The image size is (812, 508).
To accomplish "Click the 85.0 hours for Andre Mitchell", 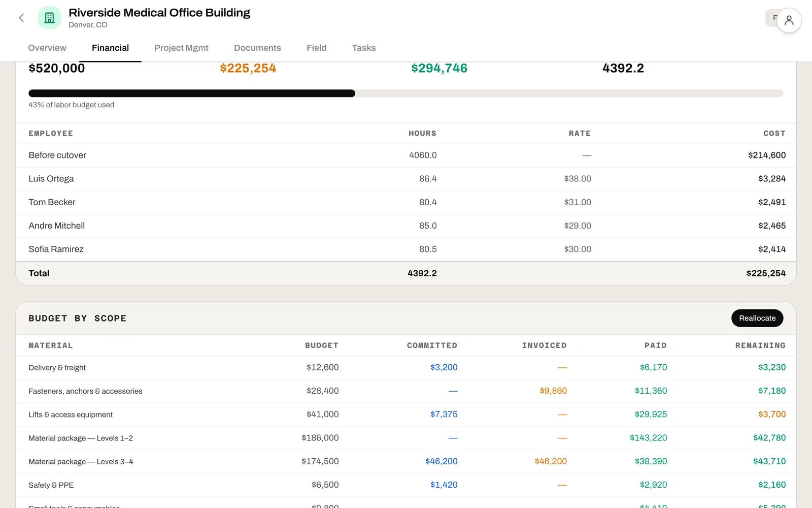I will click(x=428, y=226).
